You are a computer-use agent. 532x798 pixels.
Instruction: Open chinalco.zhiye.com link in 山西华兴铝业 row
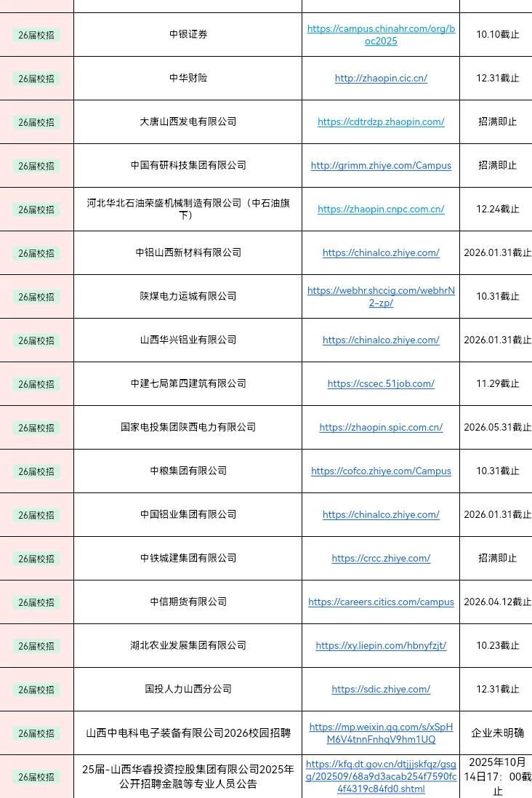(x=381, y=340)
